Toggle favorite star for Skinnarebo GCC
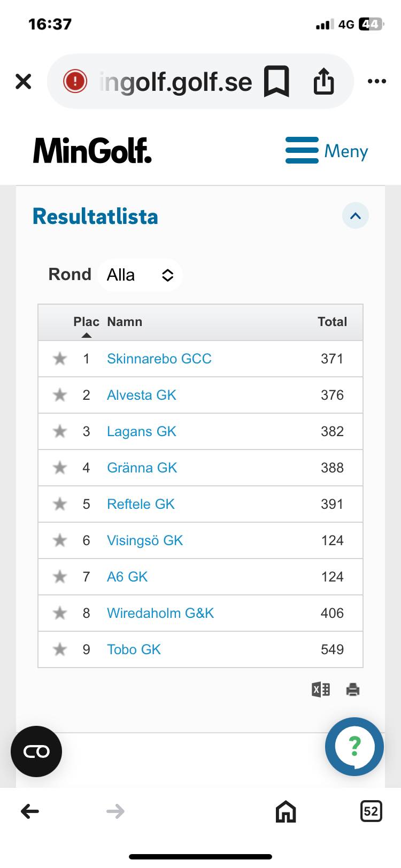Image resolution: width=401 pixels, height=868 pixels. click(60, 359)
